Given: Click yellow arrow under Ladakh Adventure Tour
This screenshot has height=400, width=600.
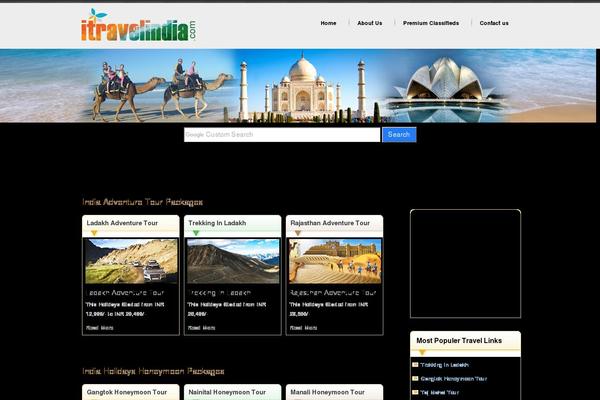Looking at the screenshot, I should click(94, 233).
